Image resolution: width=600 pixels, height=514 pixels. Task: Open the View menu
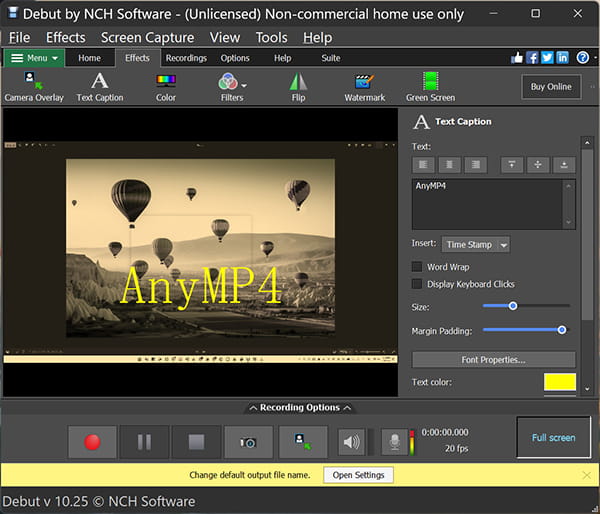(225, 38)
